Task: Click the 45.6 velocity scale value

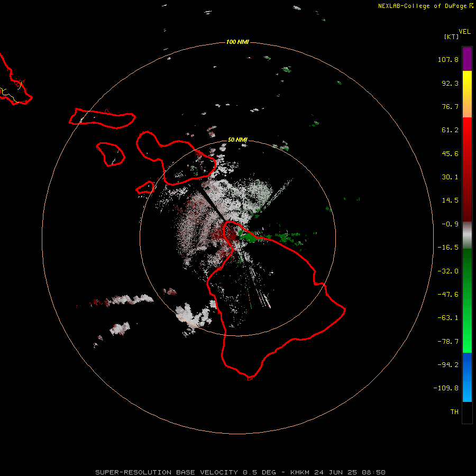Action: tap(450, 153)
